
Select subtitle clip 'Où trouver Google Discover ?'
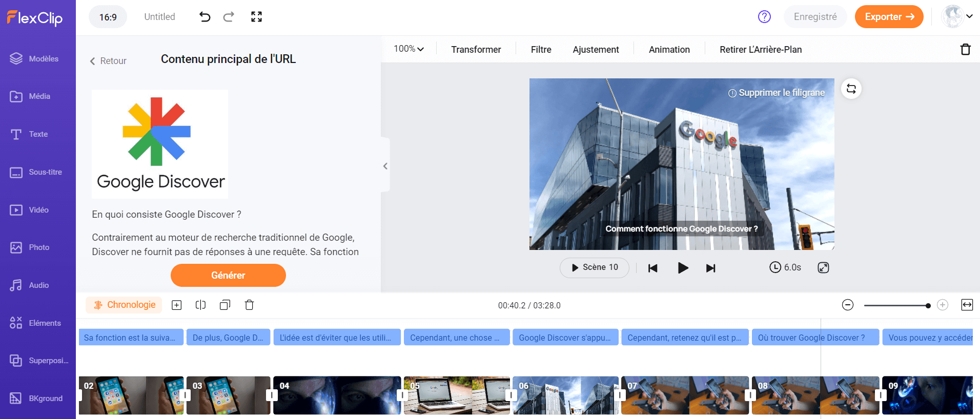815,338
